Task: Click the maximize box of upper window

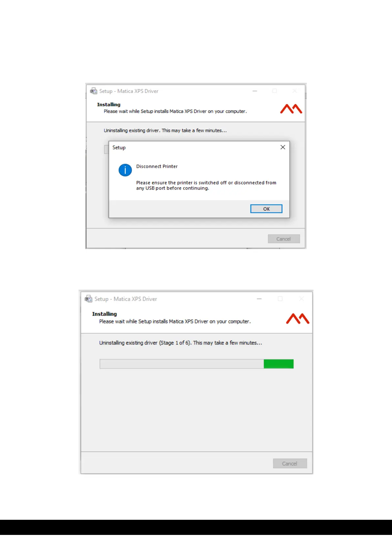Action: coord(274,91)
